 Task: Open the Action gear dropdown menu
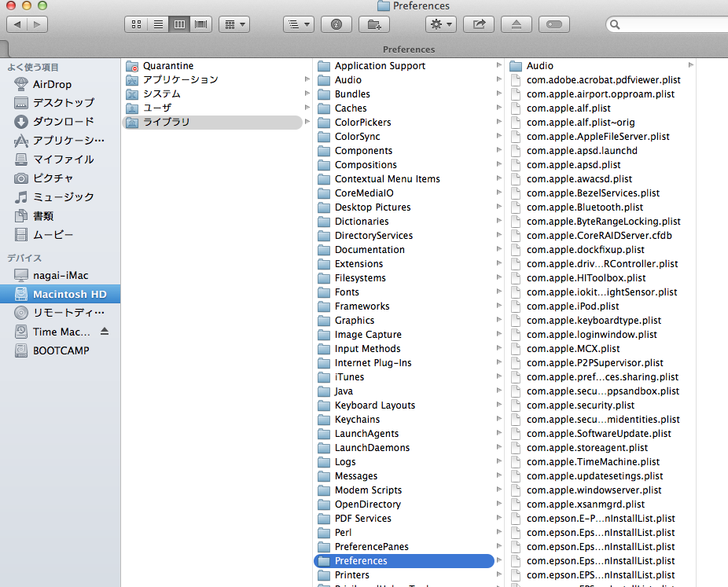click(x=440, y=24)
